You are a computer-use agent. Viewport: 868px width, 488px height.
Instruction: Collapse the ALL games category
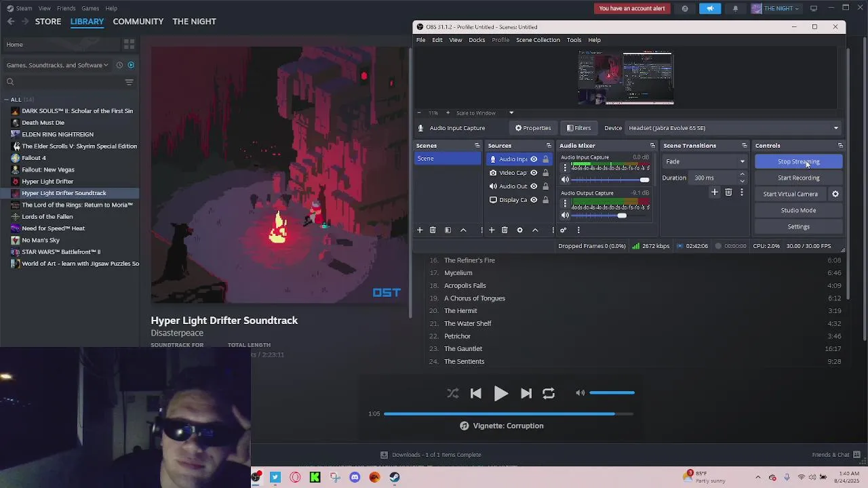pyautogui.click(x=7, y=100)
